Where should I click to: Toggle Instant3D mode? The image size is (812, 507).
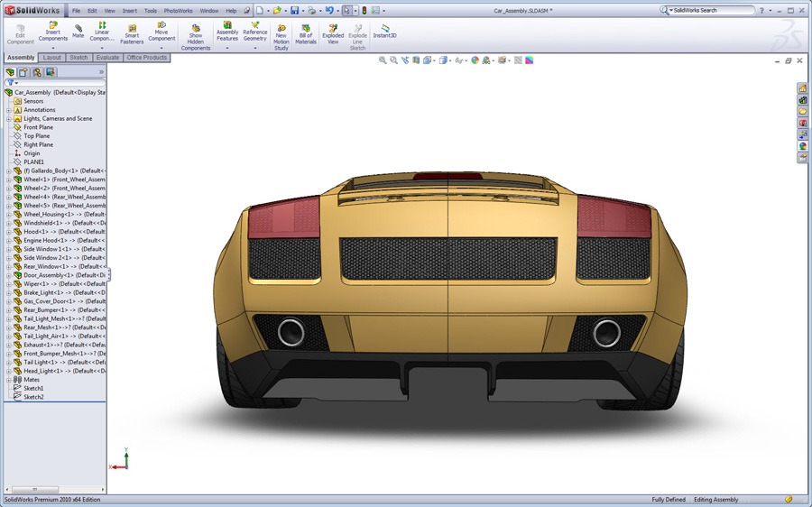(x=384, y=32)
